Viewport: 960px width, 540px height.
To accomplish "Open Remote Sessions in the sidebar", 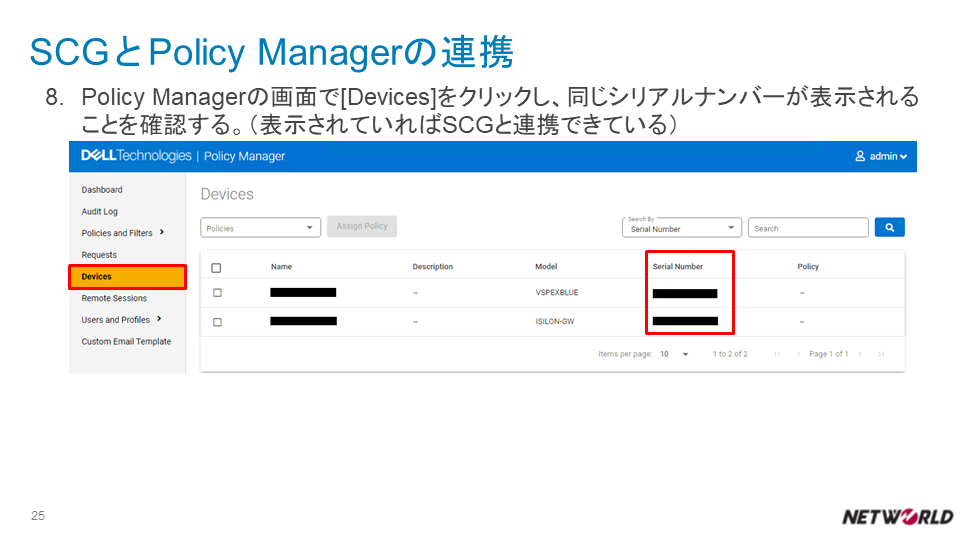I will [114, 298].
